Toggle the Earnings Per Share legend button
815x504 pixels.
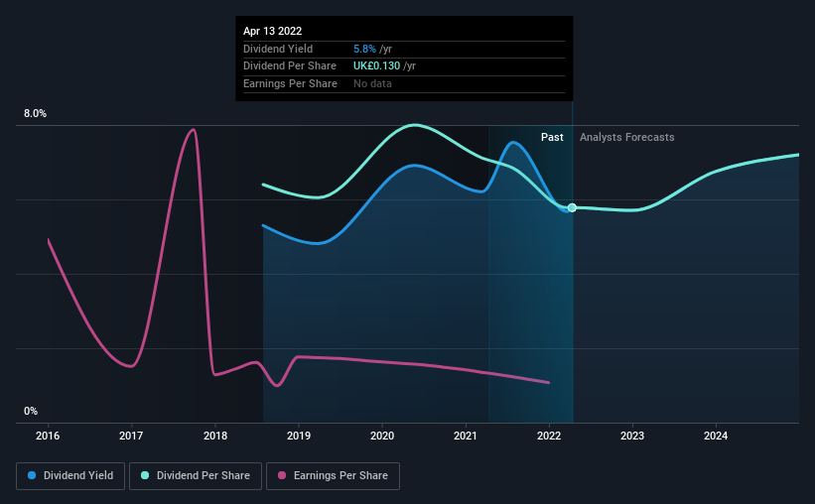point(333,476)
